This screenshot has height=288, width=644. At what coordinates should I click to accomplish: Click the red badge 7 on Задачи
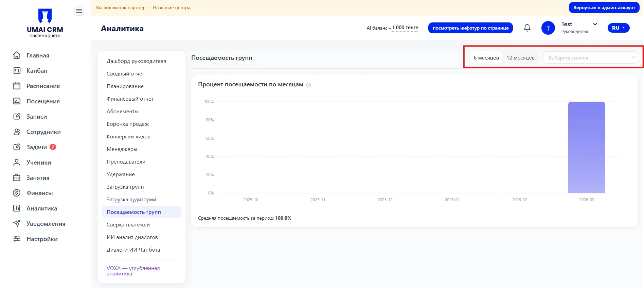(x=53, y=147)
